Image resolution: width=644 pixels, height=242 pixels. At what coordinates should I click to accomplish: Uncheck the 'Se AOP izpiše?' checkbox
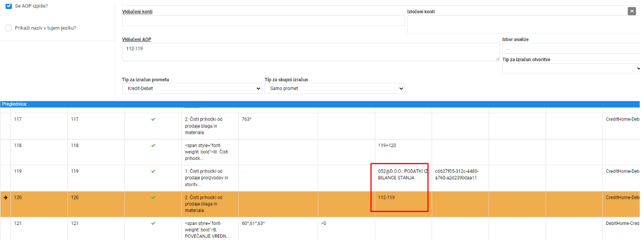point(9,6)
